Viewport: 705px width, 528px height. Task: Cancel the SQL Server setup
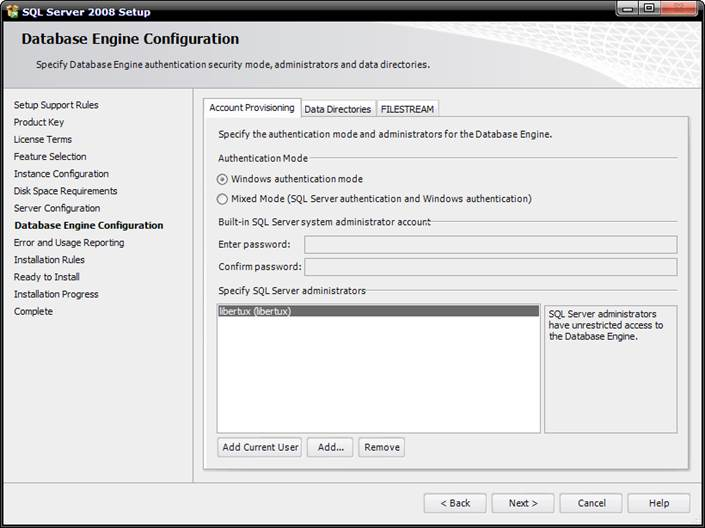591,503
